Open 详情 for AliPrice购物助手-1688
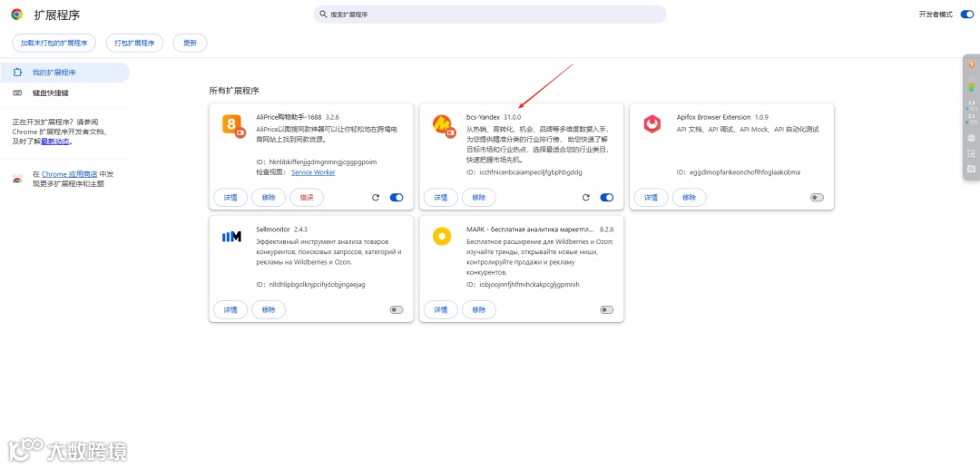Viewport: 980px width, 469px height. click(x=230, y=198)
